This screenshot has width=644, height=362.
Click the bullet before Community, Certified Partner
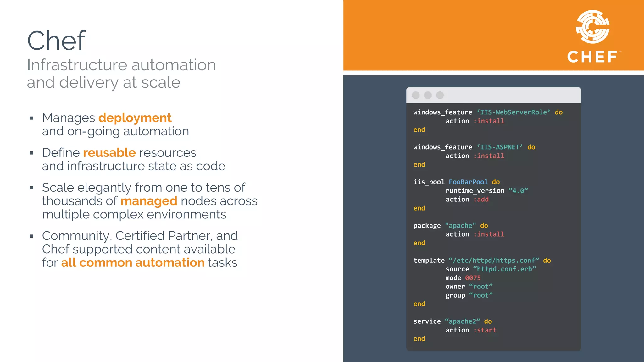(32, 236)
